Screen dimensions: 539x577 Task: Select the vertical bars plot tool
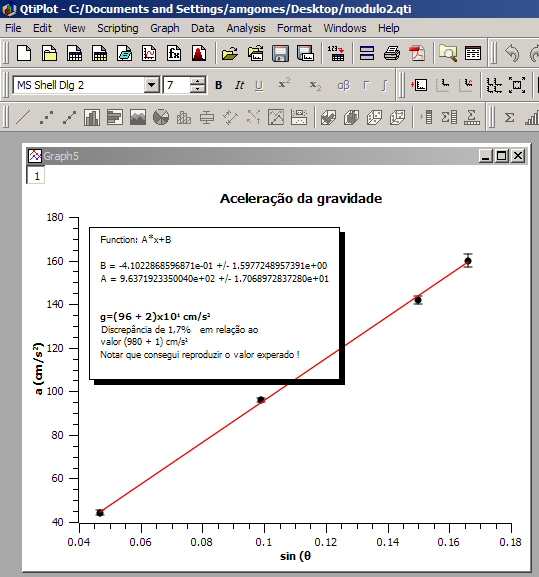click(92, 118)
